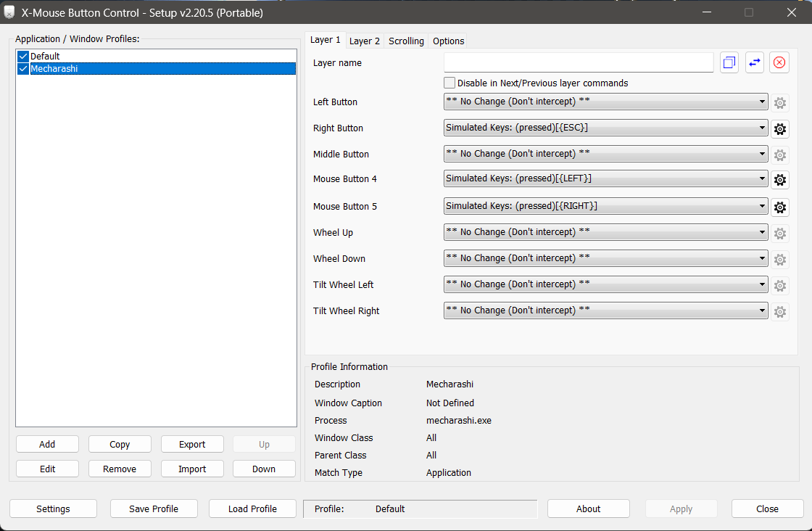Screen dimensions: 812x531
Task: Open Right Button settings gear
Action: pos(780,129)
